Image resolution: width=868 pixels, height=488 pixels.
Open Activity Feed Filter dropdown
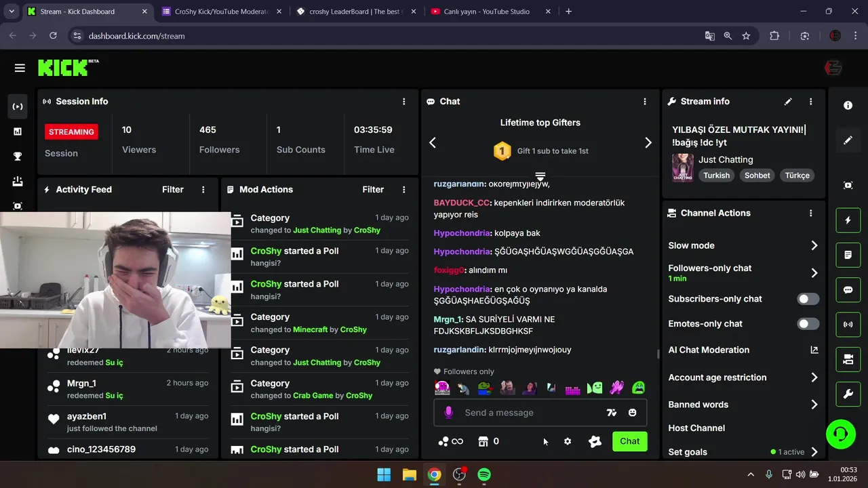tap(173, 190)
